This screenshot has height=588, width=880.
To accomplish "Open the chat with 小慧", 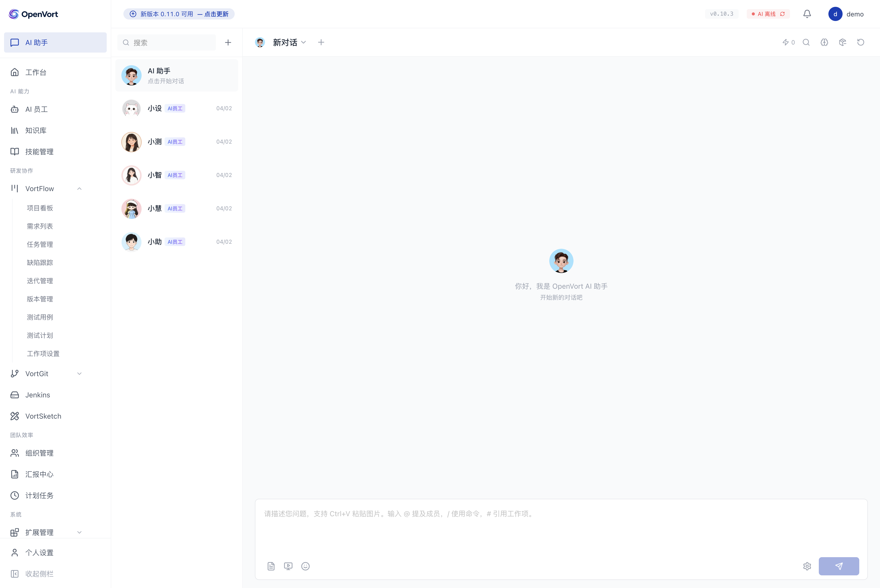I will pos(177,209).
